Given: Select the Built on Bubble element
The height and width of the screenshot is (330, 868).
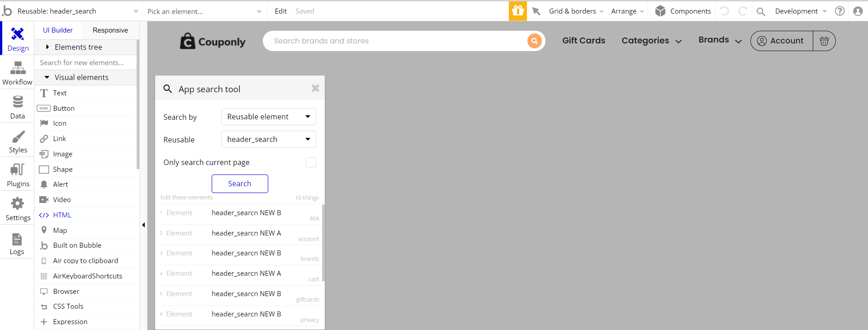Looking at the screenshot, I should coord(86,245).
